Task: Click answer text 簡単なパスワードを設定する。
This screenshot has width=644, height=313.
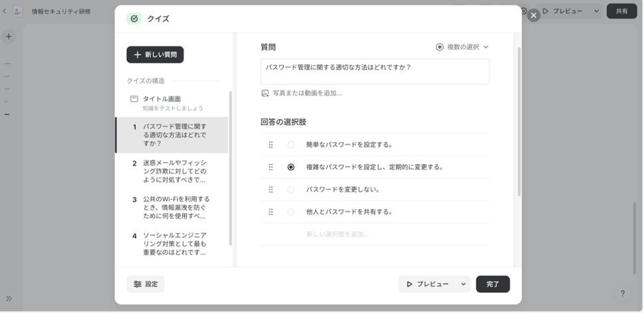Action: pyautogui.click(x=349, y=145)
